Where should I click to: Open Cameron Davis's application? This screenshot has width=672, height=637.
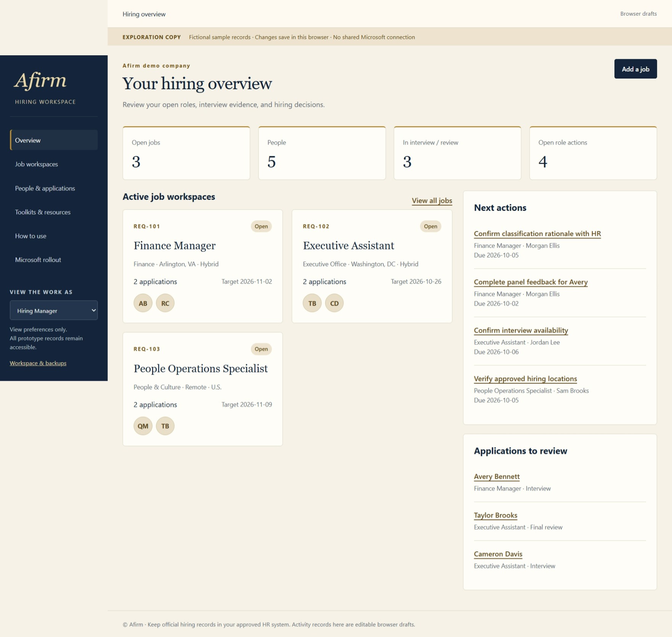click(x=498, y=554)
